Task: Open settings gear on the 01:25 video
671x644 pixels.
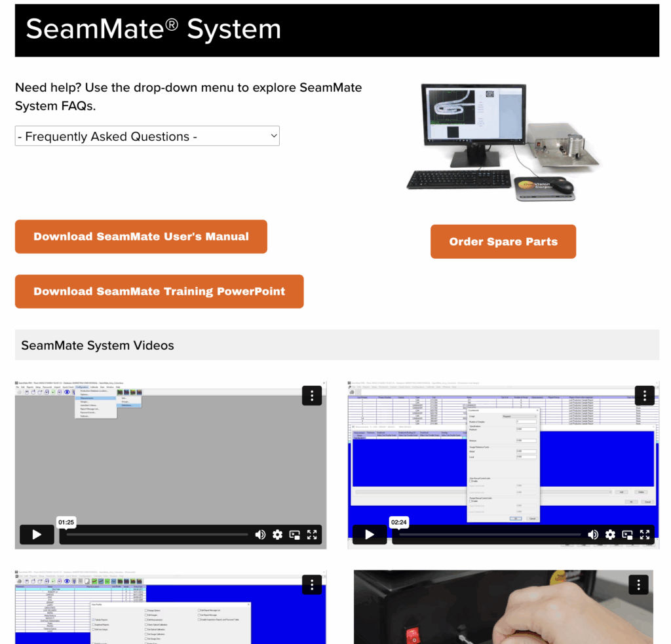Action: pyautogui.click(x=277, y=535)
